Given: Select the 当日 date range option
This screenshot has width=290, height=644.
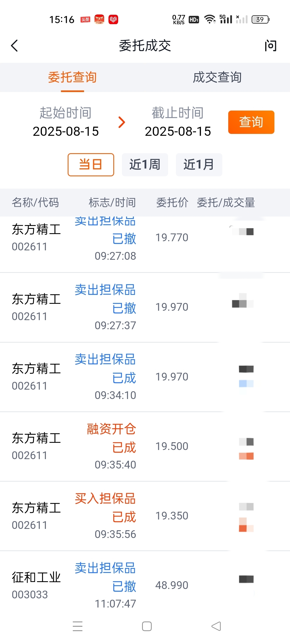Looking at the screenshot, I should 91,164.
